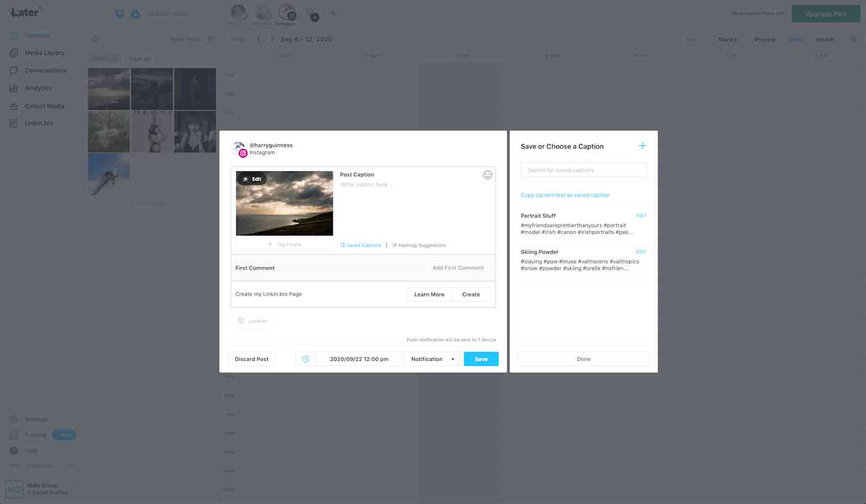Screen dimensions: 866x504
Task: Click Create for Linkin.bio page
Action: point(471,294)
